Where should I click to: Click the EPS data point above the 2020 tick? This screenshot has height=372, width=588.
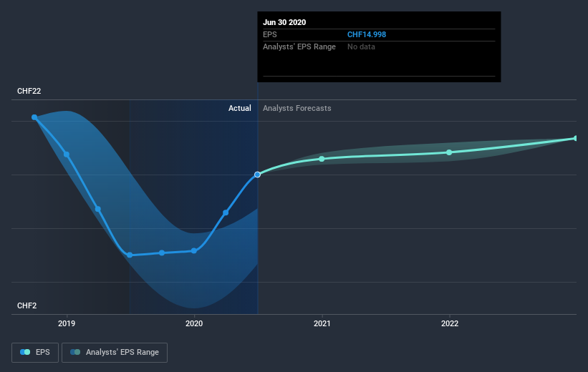click(x=194, y=250)
